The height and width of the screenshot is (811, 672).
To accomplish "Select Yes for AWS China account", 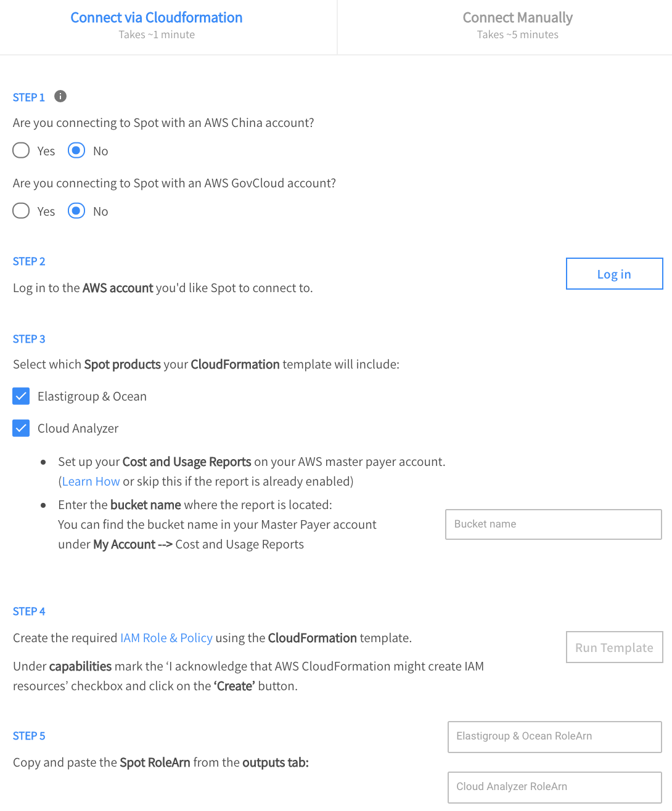I will (x=22, y=150).
